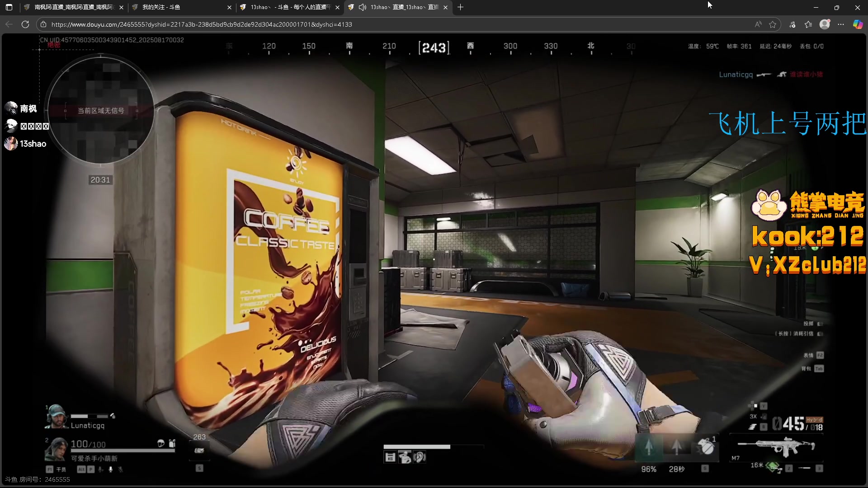This screenshot has width=868, height=488.
Task: Click the V:XZclub212 overlay text
Action: pos(808,265)
